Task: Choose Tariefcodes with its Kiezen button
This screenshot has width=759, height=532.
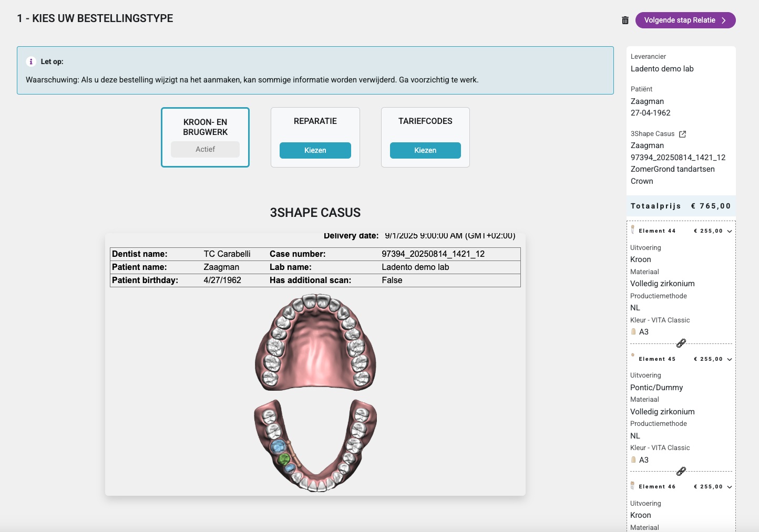Action: pyautogui.click(x=425, y=150)
